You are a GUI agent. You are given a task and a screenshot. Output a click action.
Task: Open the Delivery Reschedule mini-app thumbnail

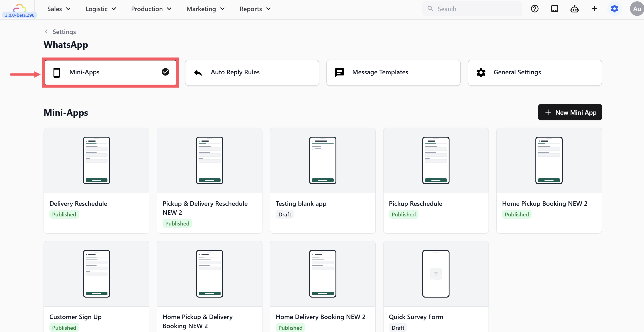(x=96, y=160)
